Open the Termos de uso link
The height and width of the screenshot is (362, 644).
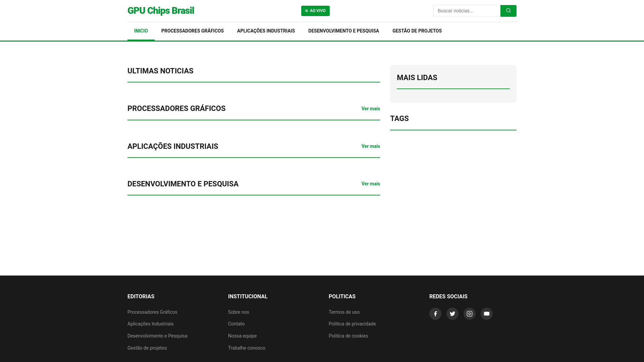(344, 312)
